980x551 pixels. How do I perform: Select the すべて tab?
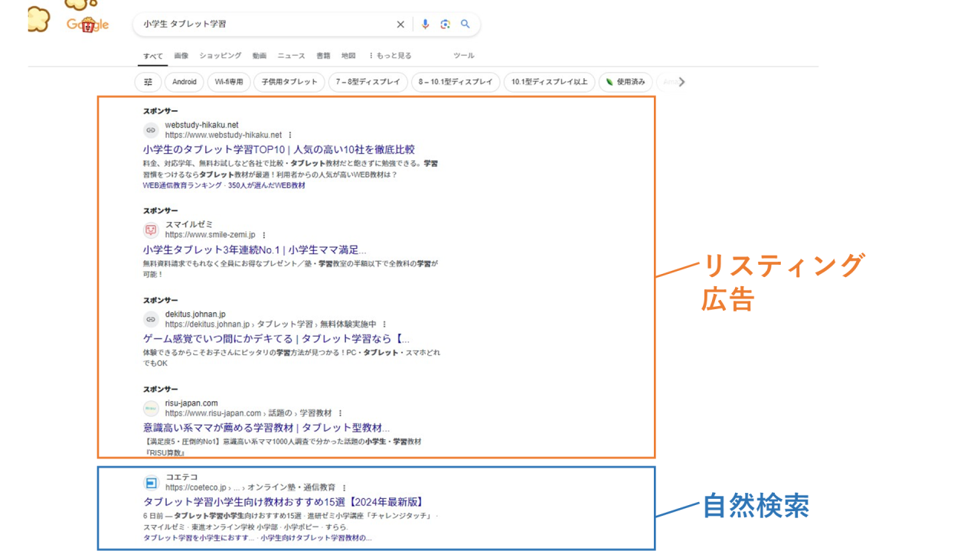152,56
